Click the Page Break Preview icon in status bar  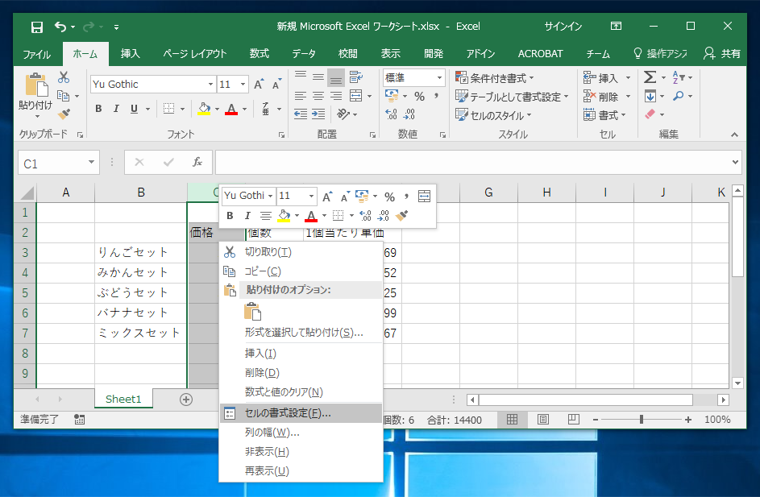(573, 419)
